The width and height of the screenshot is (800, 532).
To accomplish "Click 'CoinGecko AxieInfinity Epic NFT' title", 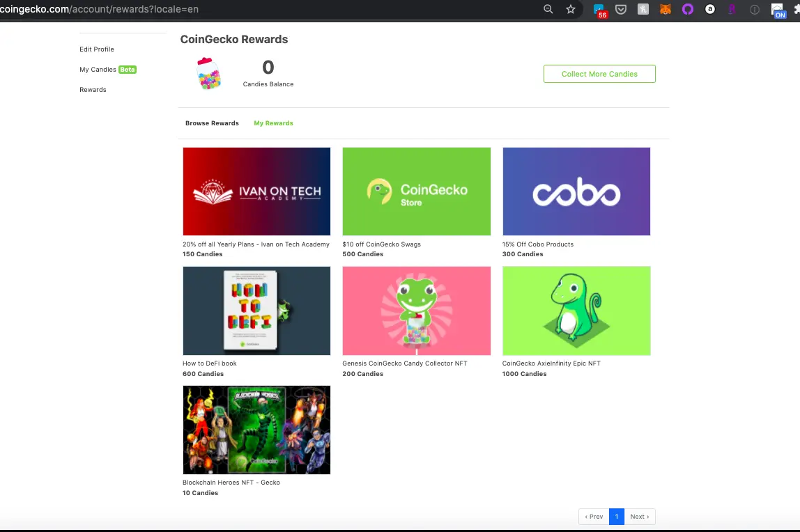I will (x=551, y=364).
